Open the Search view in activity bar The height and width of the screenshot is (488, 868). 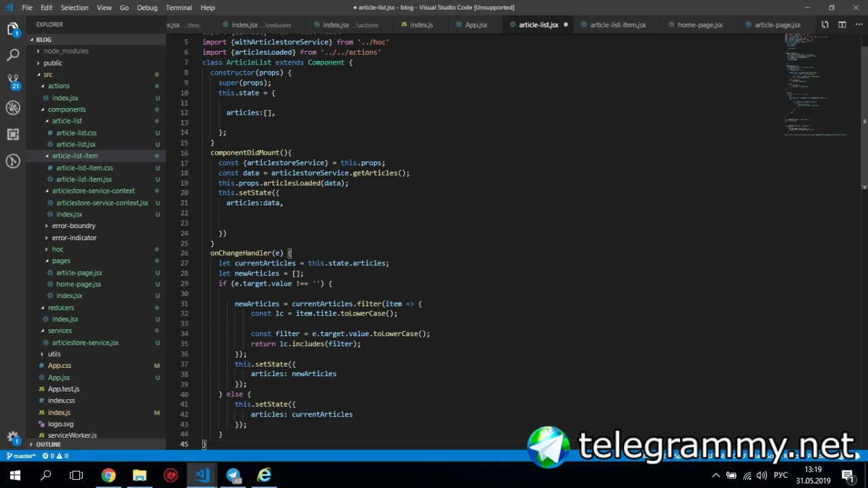point(13,56)
